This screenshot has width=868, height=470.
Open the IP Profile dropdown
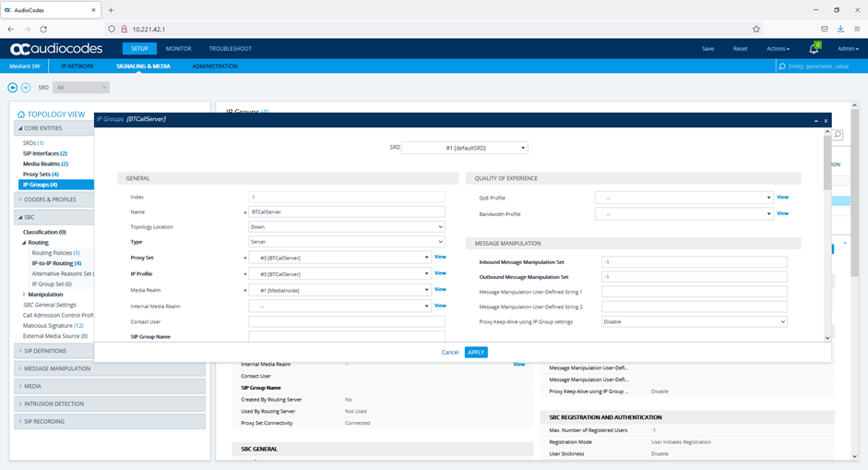[x=339, y=274]
